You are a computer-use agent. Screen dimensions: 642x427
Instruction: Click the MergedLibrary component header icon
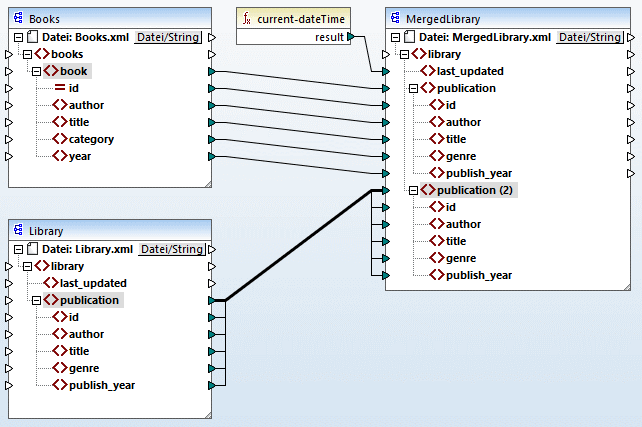point(396,19)
